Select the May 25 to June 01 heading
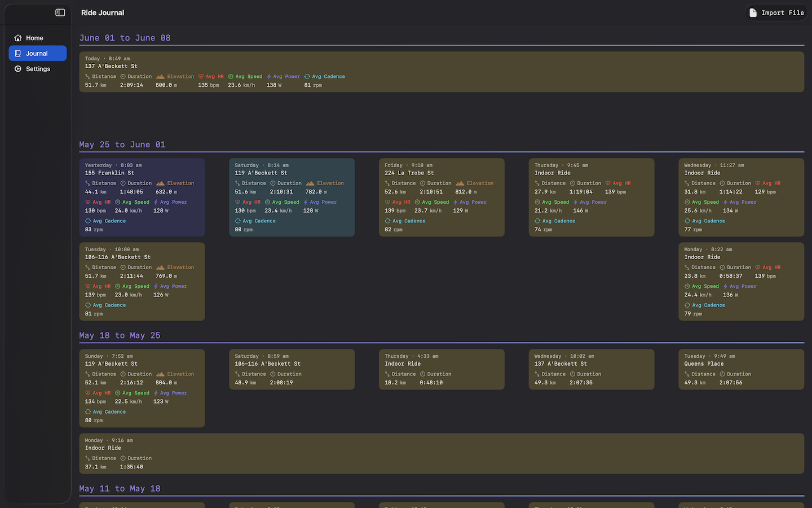The image size is (812, 508). pos(122,144)
